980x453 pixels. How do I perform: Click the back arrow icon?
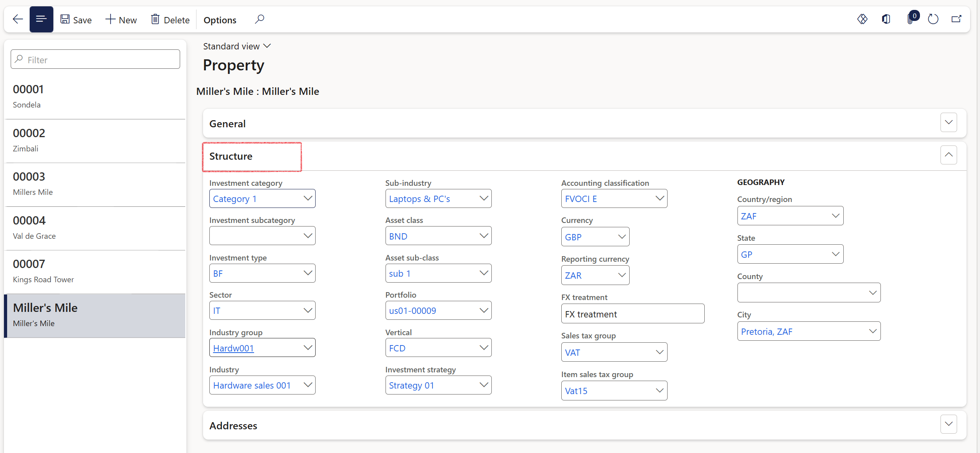click(x=18, y=19)
